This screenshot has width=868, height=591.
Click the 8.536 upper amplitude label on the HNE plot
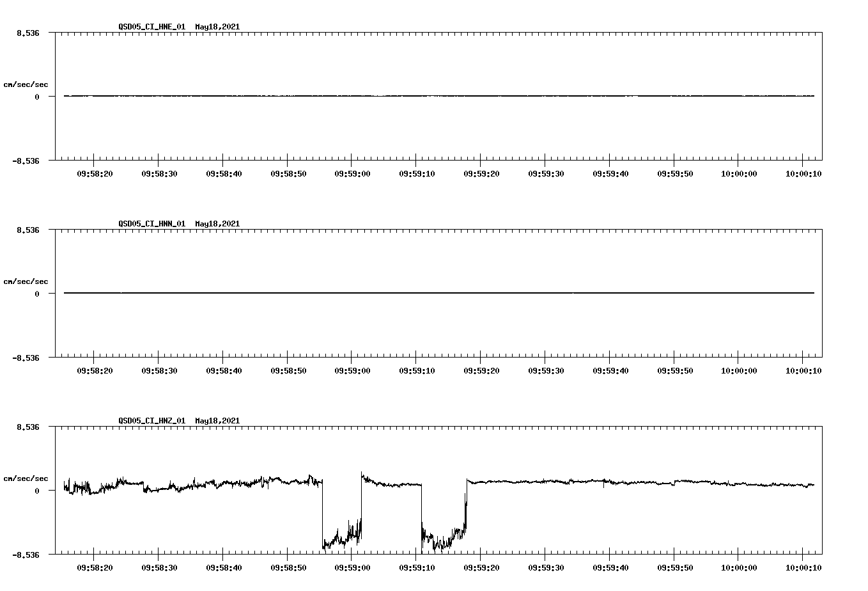pos(27,32)
